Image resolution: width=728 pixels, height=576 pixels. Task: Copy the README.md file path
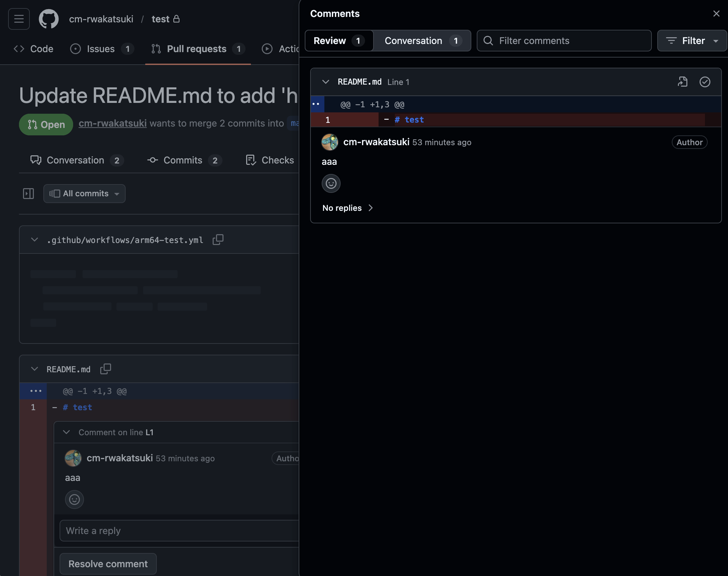(x=106, y=369)
